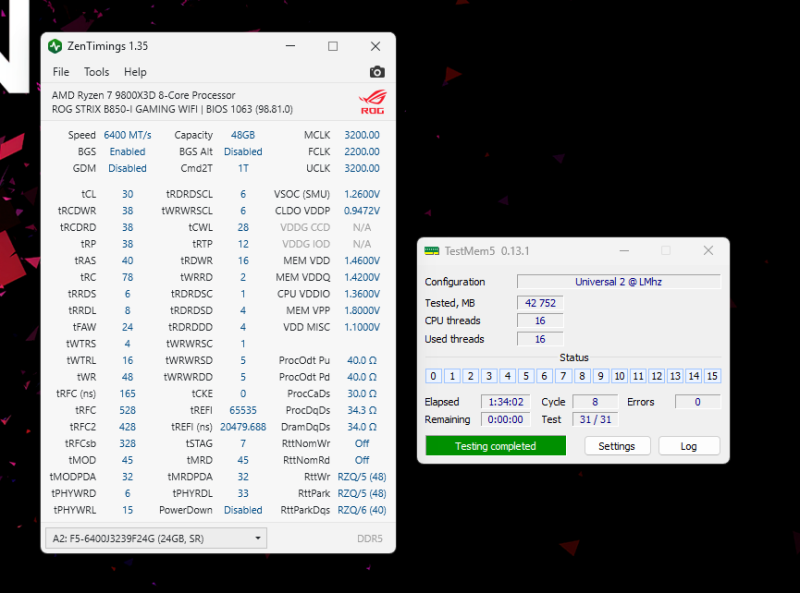Open the Help menu in ZenTimings
Screen dimensions: 800x593
[x=135, y=72]
